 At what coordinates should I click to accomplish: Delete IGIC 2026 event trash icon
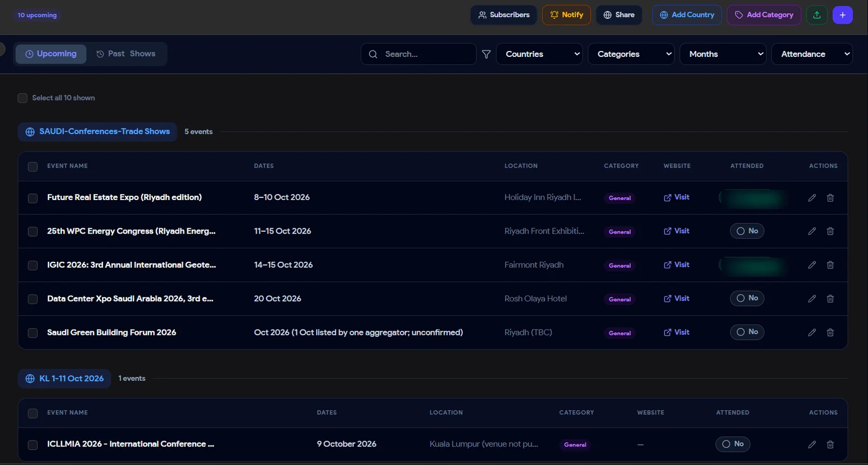click(x=830, y=265)
